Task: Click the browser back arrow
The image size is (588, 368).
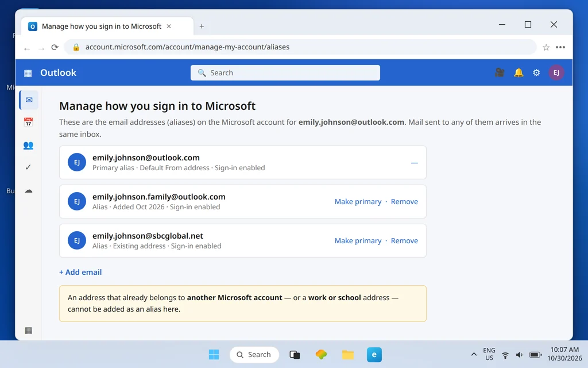Action: (26, 48)
